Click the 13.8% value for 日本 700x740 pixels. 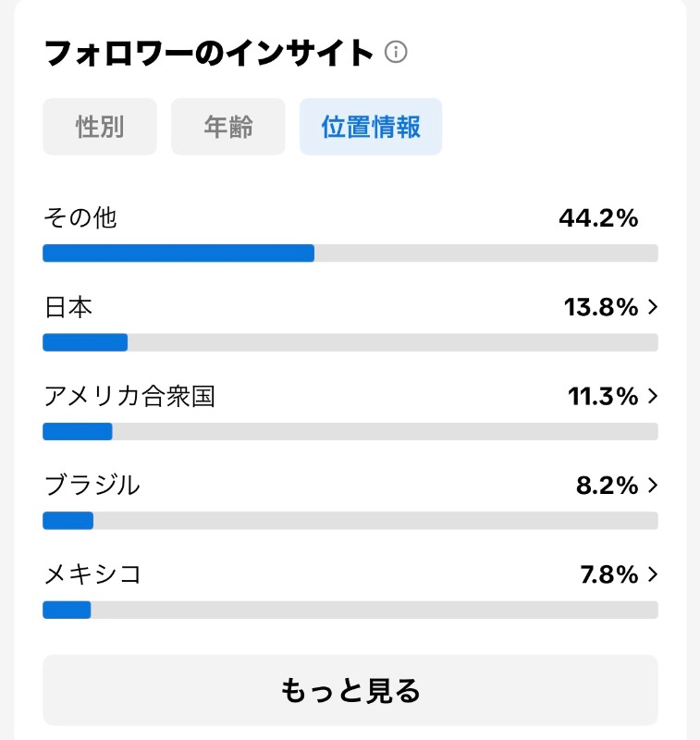[x=601, y=307]
